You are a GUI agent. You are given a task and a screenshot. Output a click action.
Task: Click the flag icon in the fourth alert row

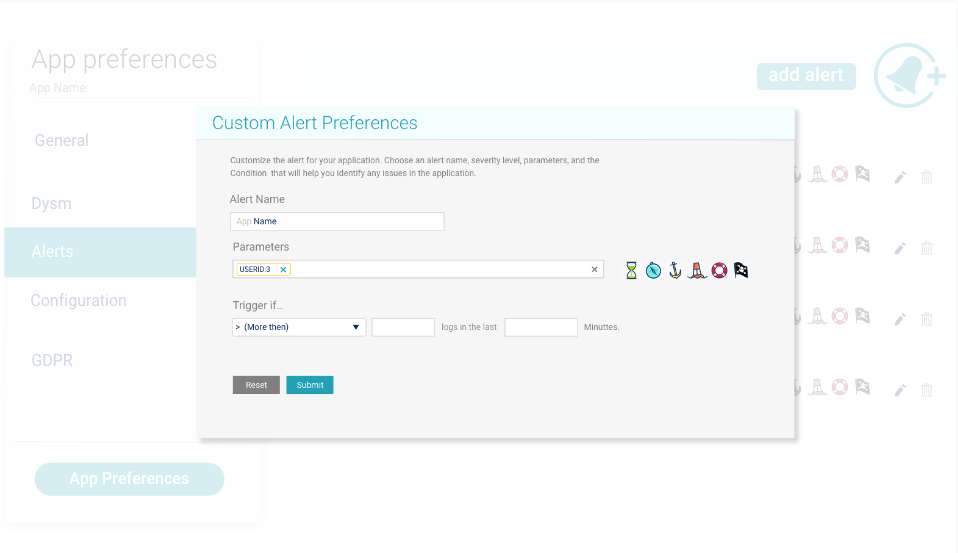click(862, 387)
